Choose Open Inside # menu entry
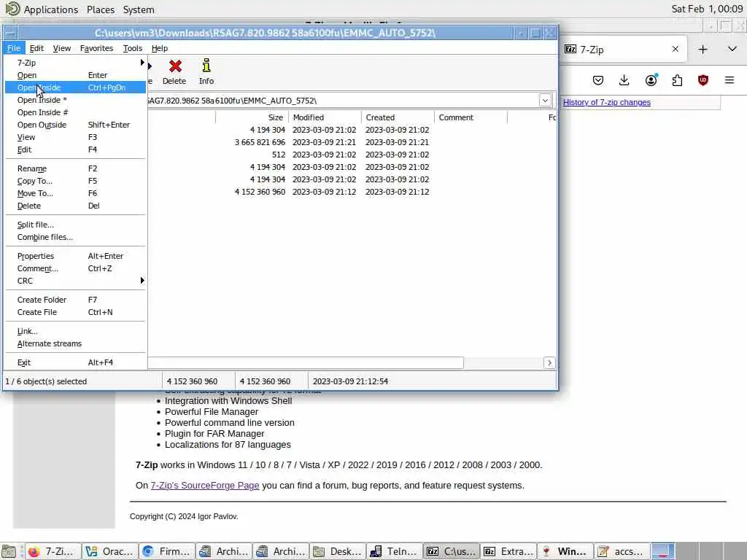The height and width of the screenshot is (560, 747). tap(75, 112)
